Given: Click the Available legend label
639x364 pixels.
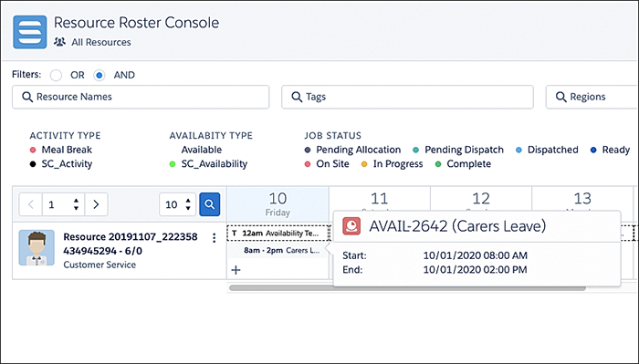Looking at the screenshot, I should click(x=202, y=150).
